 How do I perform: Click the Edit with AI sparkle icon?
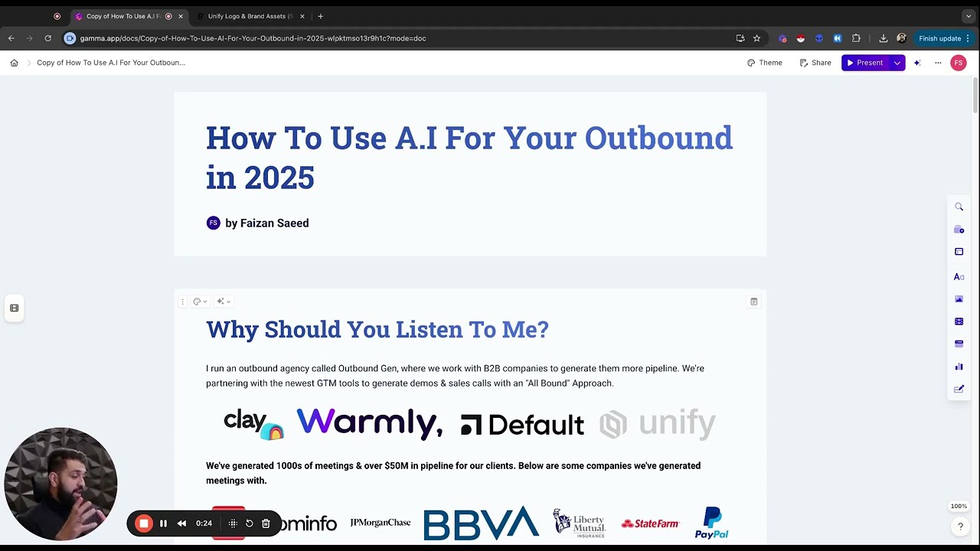click(917, 63)
